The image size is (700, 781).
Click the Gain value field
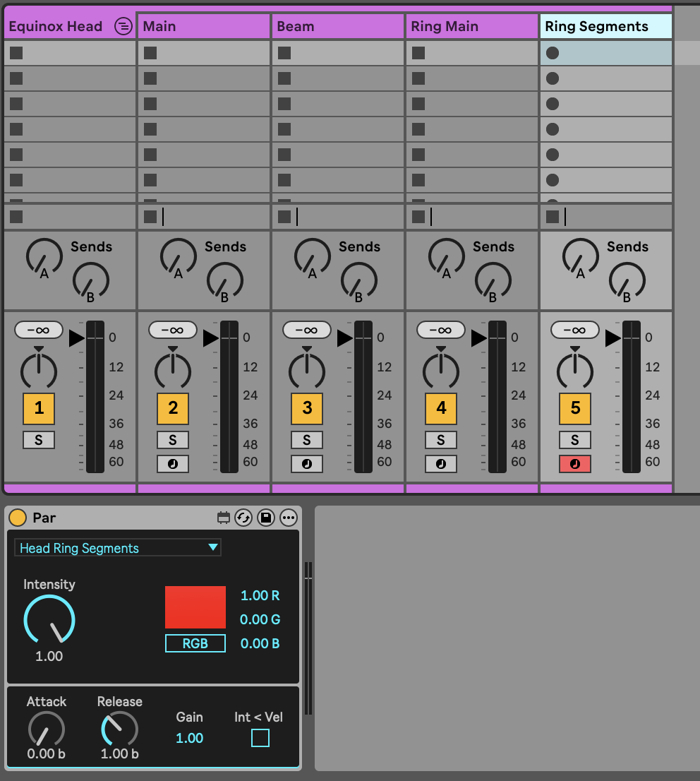click(x=189, y=738)
